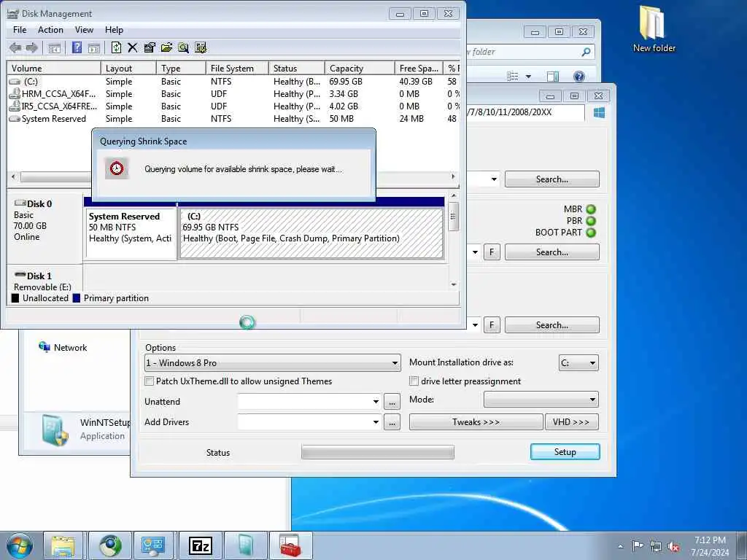Click the PBR green status indicator
747x560 pixels.
pyautogui.click(x=591, y=221)
